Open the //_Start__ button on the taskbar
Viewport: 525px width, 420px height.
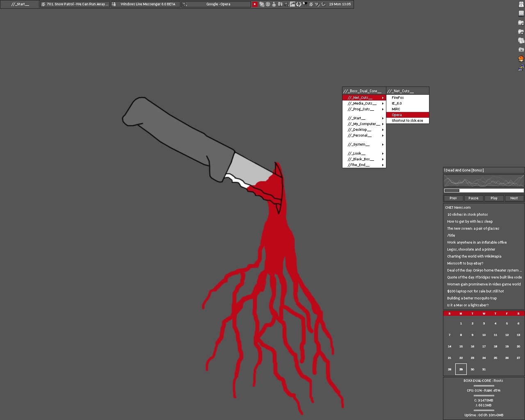click(x=20, y=4)
